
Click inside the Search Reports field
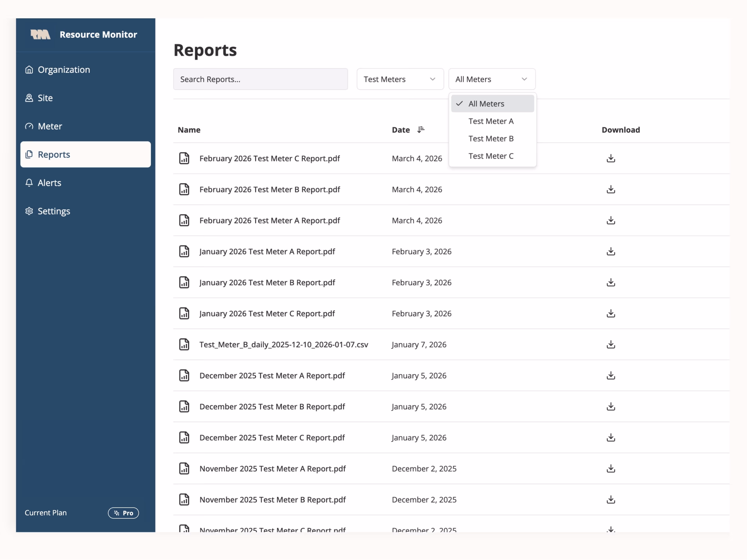click(260, 79)
